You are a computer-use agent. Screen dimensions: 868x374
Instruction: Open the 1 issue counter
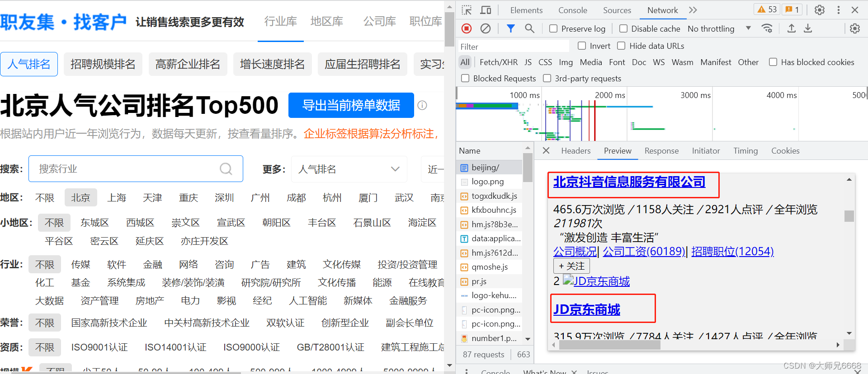pos(792,9)
